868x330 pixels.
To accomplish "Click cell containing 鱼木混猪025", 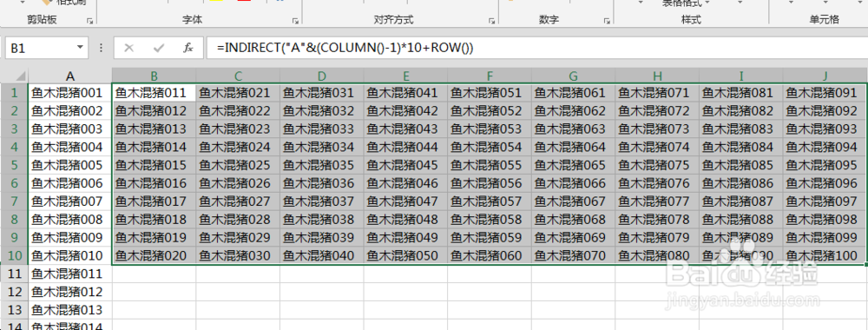I will pyautogui.click(x=238, y=165).
